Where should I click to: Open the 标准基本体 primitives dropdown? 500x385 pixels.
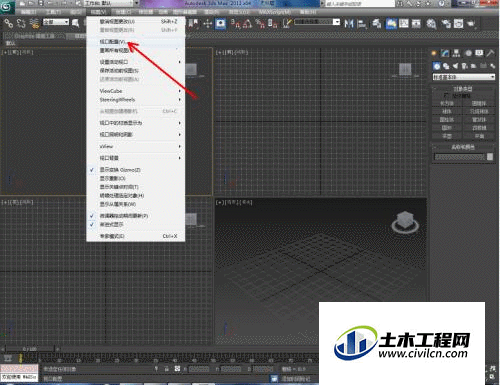pyautogui.click(x=464, y=77)
